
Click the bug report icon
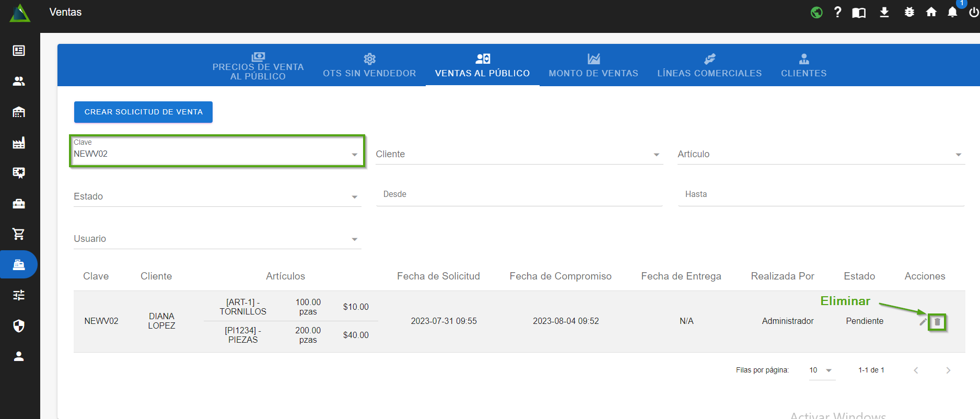909,13
